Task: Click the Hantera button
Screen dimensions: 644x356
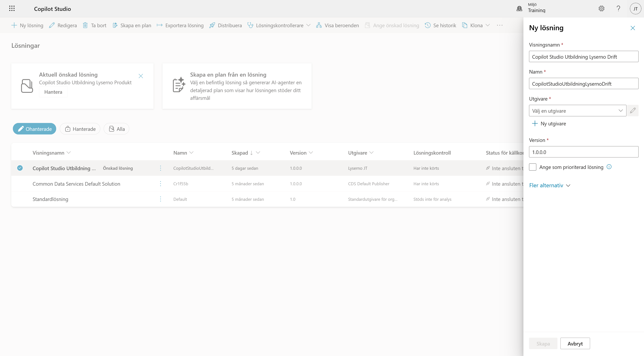Action: pos(53,92)
